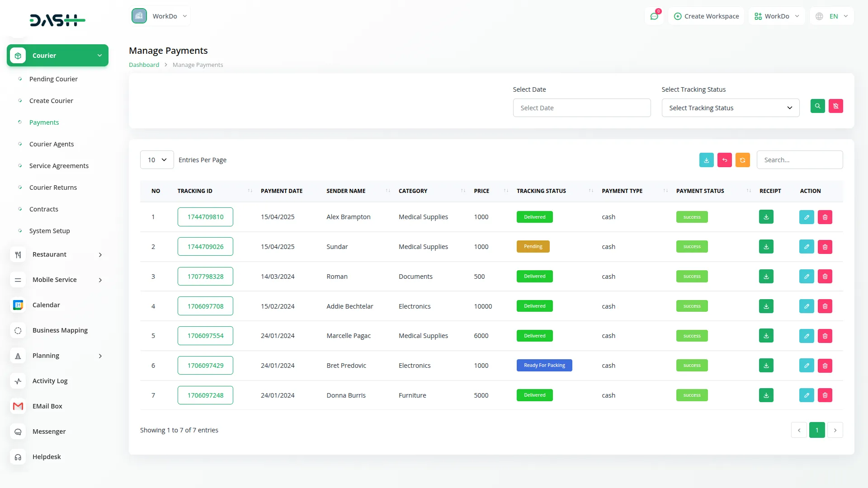This screenshot has width=868, height=488.
Task: Open Courier Agents in the sidebar
Action: pyautogui.click(x=52, y=144)
